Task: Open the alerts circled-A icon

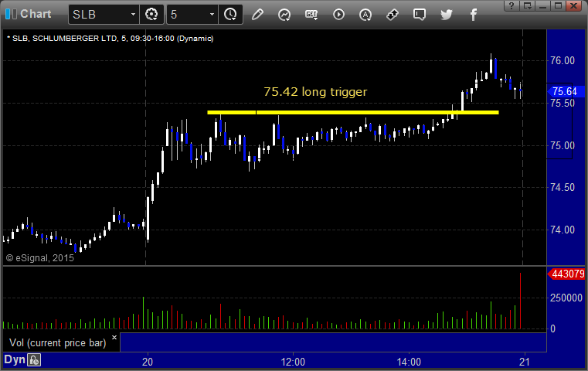Action: coord(365,15)
